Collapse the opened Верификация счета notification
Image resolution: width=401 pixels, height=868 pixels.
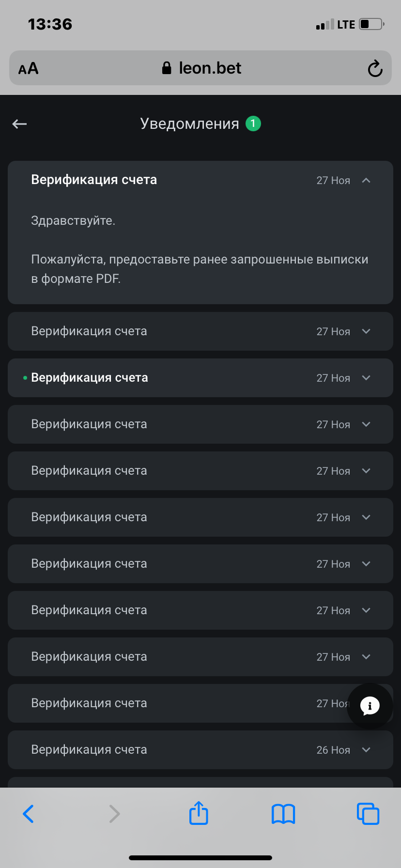pyautogui.click(x=366, y=180)
